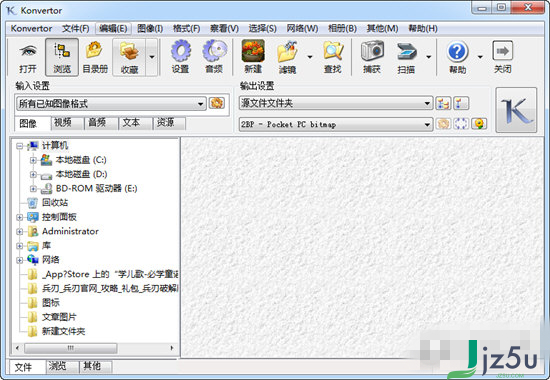Expand the 控制面板 tree node

[19, 218]
